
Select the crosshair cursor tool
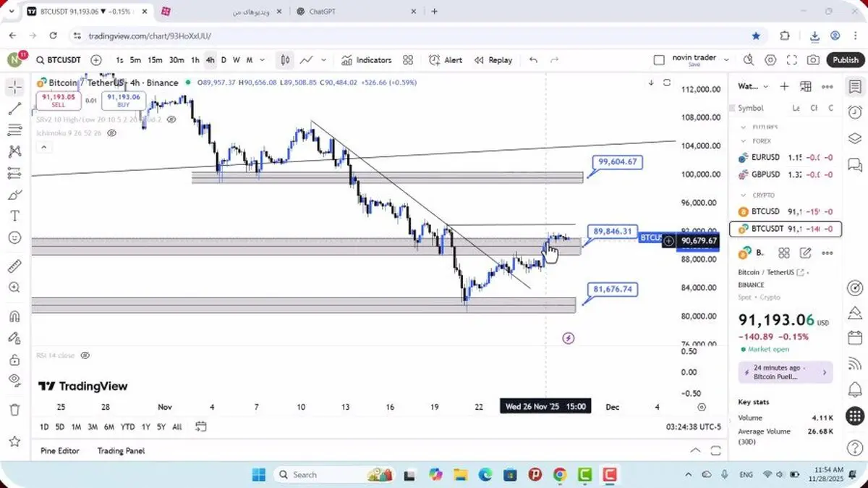tap(14, 88)
